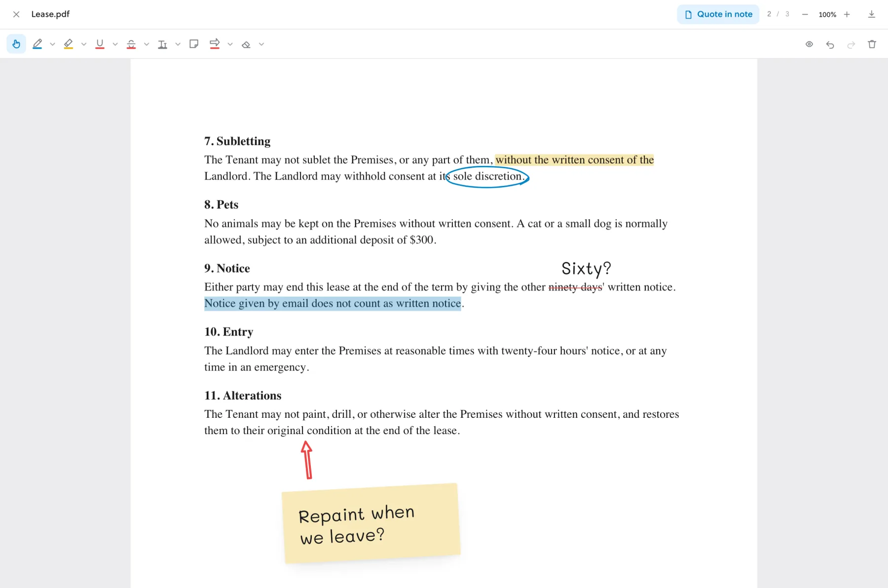Select the blue circle around 'sole discretion'
Viewport: 888px width, 588px height.
487,177
